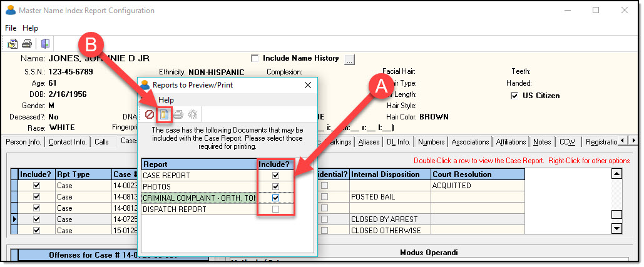
Task: Click the ellipsis button beside Include Name History
Action: (349, 59)
